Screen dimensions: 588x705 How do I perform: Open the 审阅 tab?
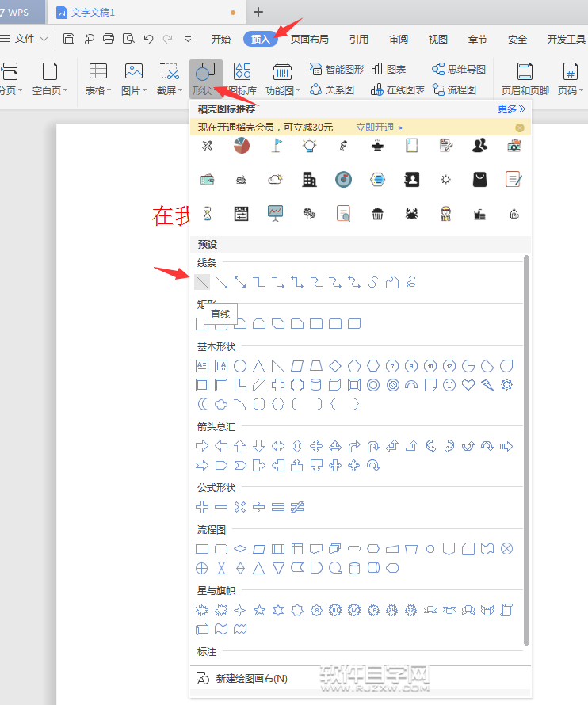[399, 39]
